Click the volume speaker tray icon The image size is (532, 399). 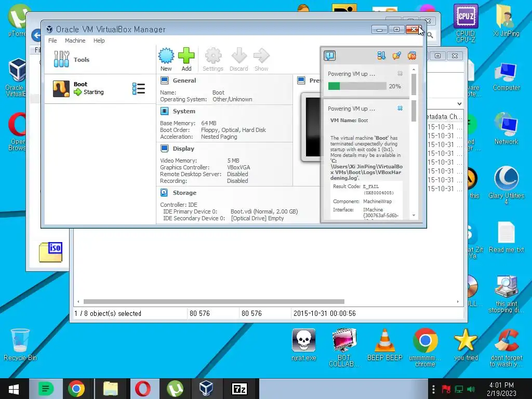point(471,389)
